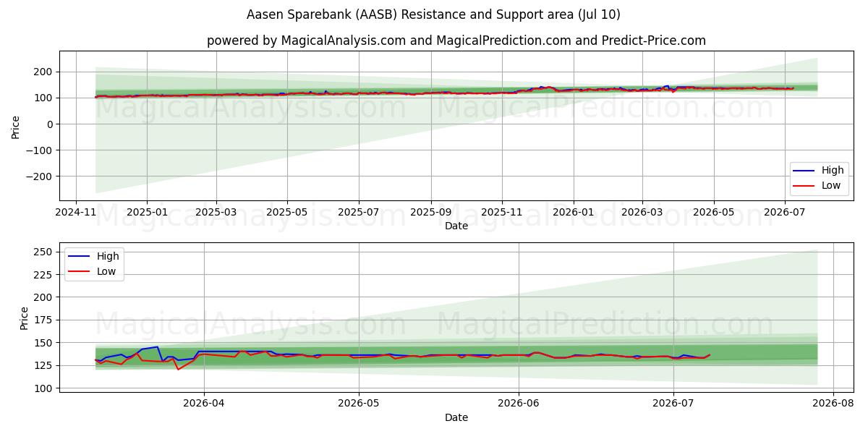Click the bottom chart x-axis label '2026-04'
868x434 pixels.
click(x=204, y=405)
